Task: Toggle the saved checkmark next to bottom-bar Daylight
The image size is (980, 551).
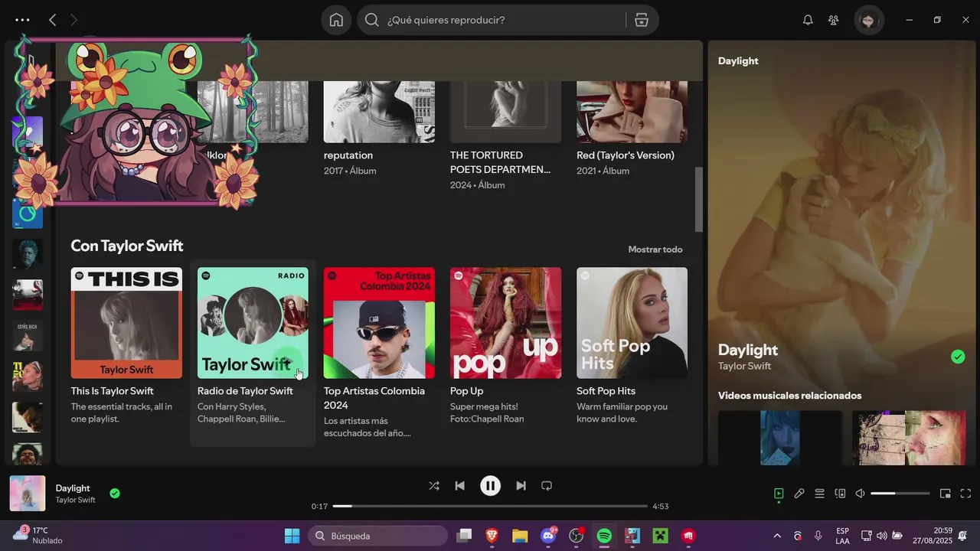Action: [115, 494]
